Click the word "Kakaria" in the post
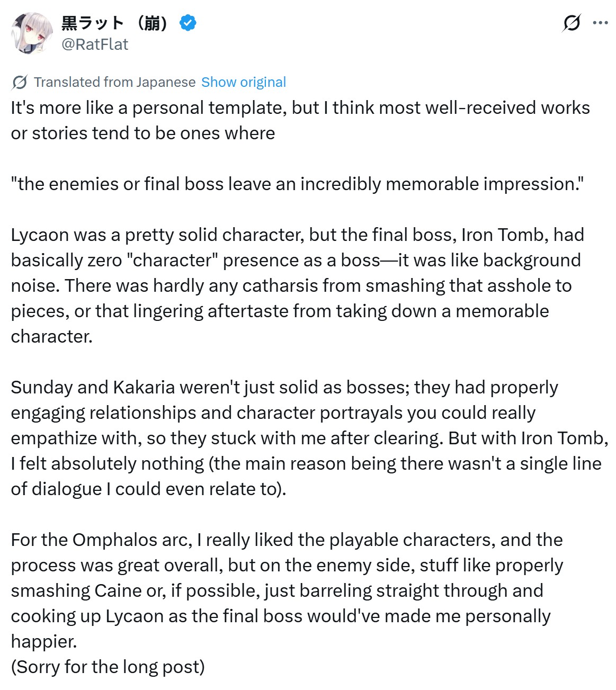The height and width of the screenshot is (690, 616). tap(144, 387)
